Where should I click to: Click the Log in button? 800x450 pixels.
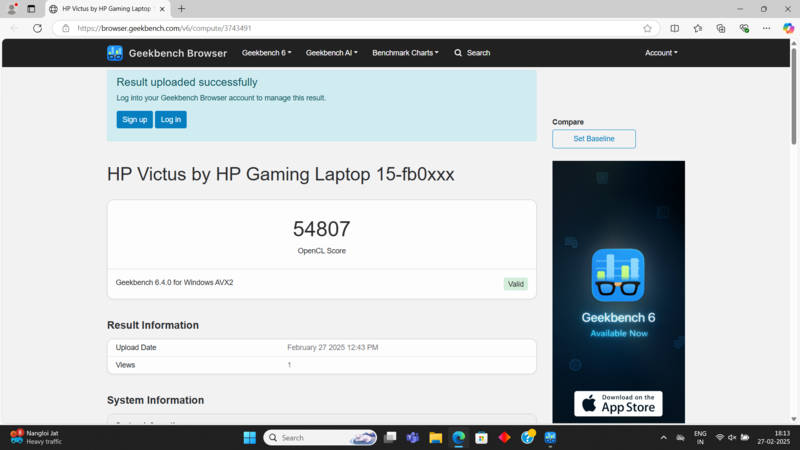171,119
